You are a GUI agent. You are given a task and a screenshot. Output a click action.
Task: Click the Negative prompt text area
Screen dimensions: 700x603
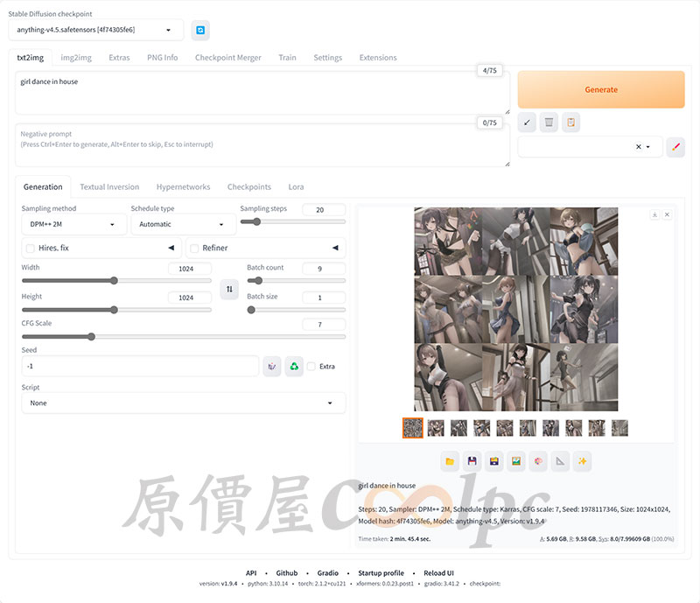pos(262,145)
